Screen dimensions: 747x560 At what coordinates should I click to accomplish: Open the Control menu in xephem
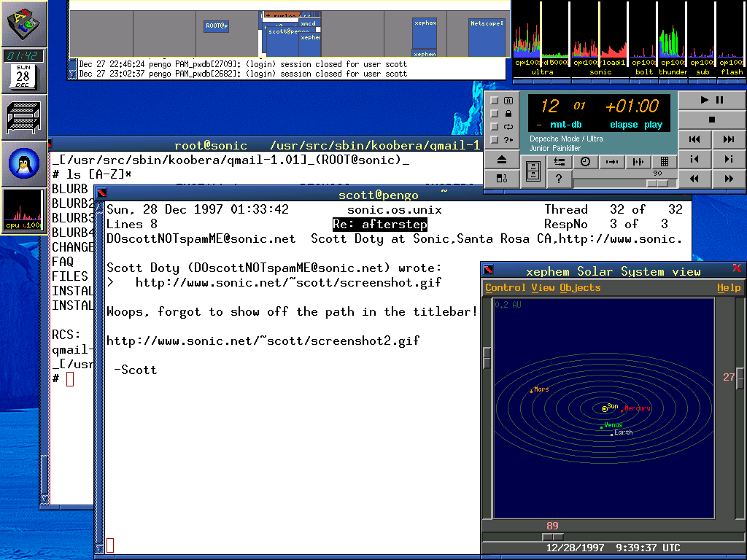click(505, 287)
